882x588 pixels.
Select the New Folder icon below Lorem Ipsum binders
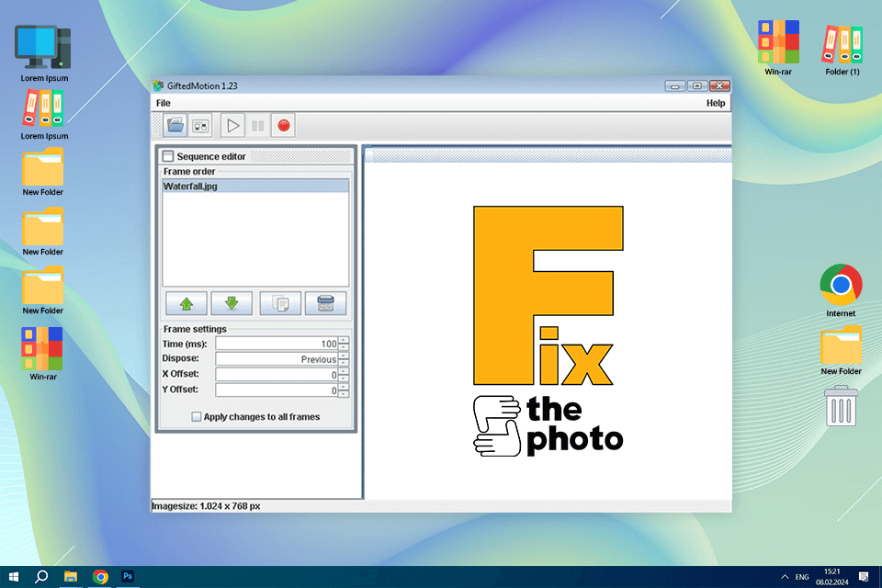point(43,172)
